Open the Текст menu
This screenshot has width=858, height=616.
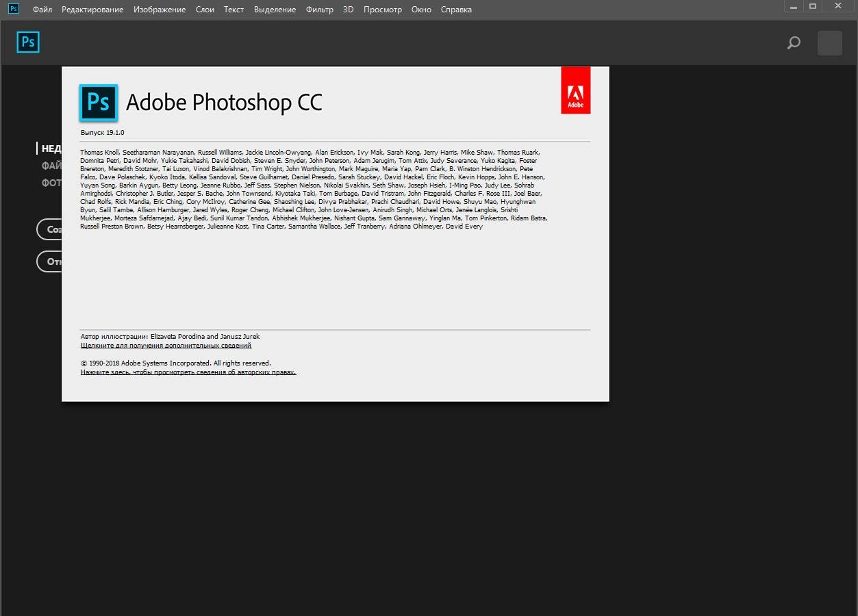click(234, 10)
